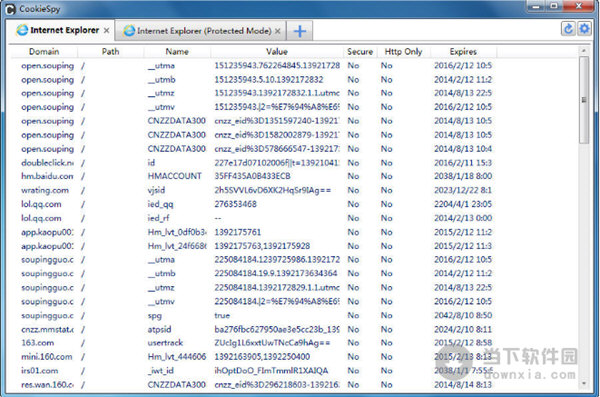This screenshot has height=397, width=600.
Task: Add a new browser tab with plus icon
Action: point(300,31)
